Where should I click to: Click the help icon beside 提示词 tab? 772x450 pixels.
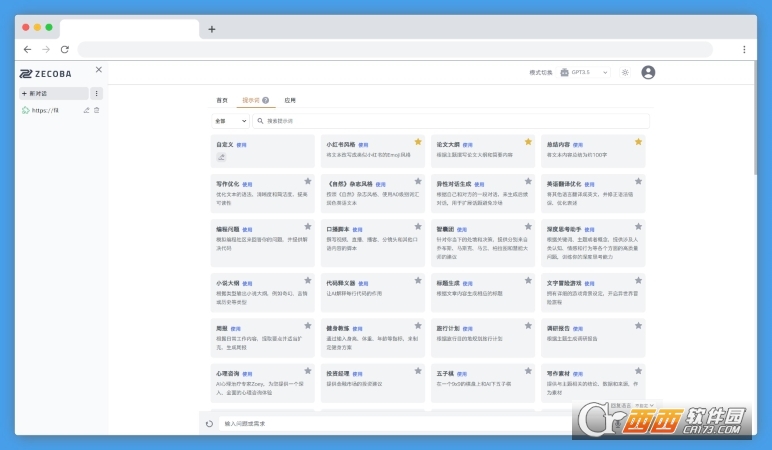coord(265,100)
